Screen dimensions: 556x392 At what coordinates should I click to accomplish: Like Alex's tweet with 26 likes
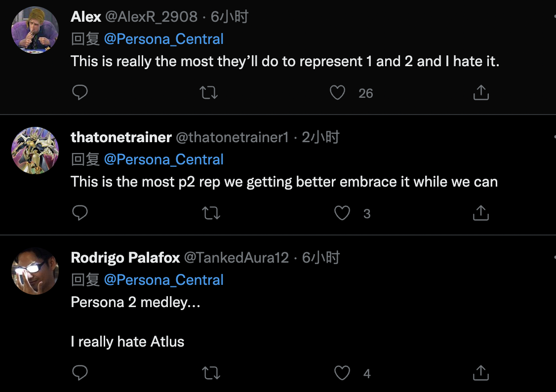337,92
